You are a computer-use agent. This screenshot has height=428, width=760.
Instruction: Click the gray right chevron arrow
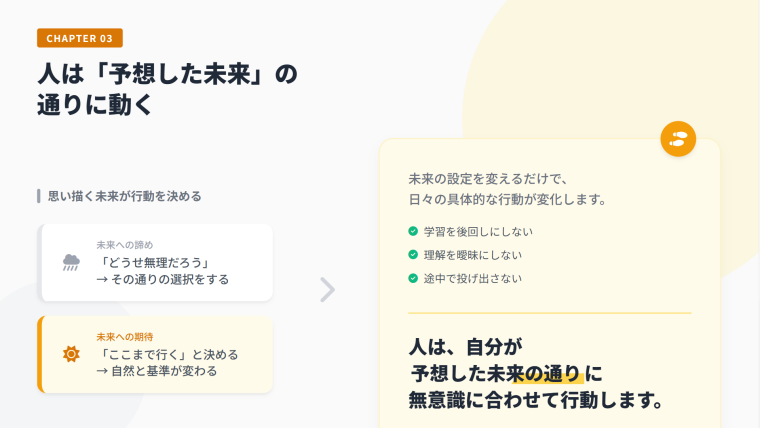click(327, 289)
